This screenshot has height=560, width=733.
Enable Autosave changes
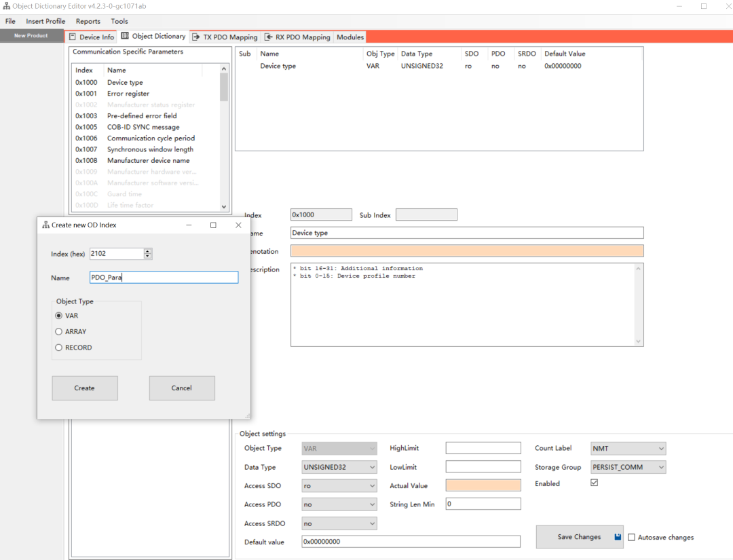(x=632, y=537)
